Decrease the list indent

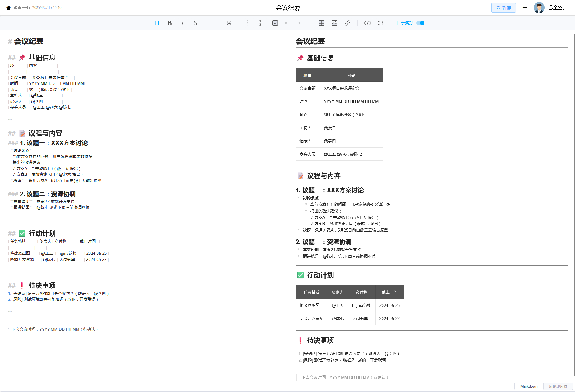tap(301, 23)
